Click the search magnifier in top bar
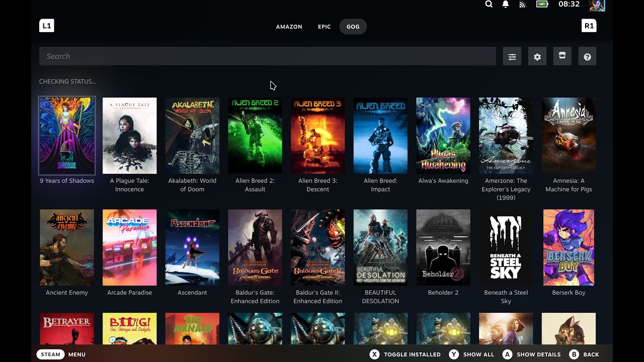644x362 pixels. [489, 4]
